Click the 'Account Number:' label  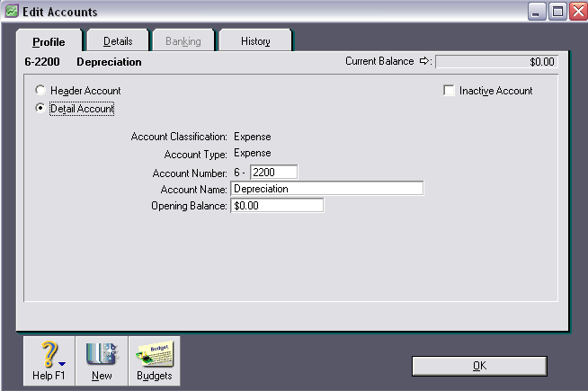pos(190,173)
